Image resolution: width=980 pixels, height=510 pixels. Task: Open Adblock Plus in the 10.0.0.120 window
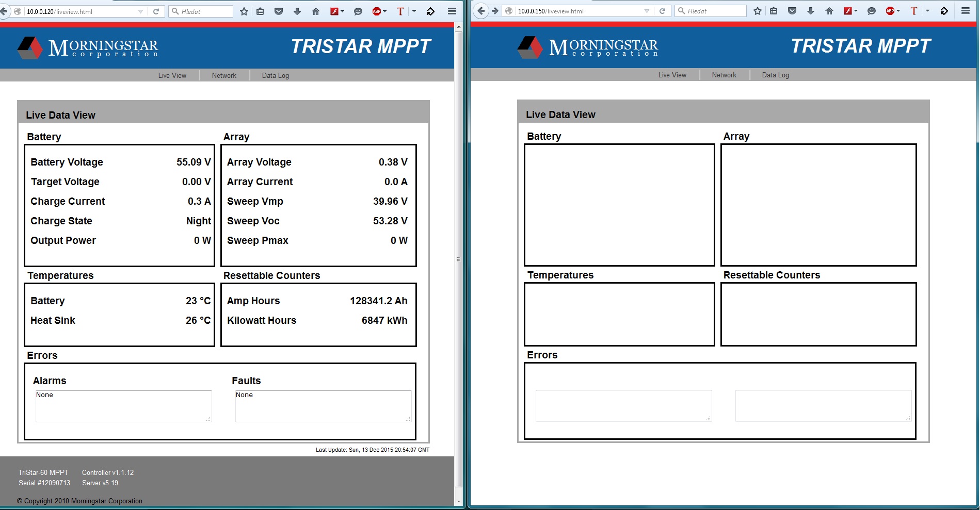point(377,11)
